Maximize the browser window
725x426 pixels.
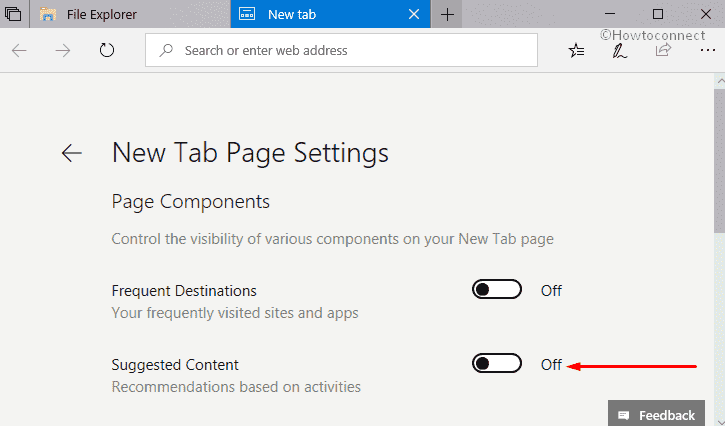pos(657,14)
